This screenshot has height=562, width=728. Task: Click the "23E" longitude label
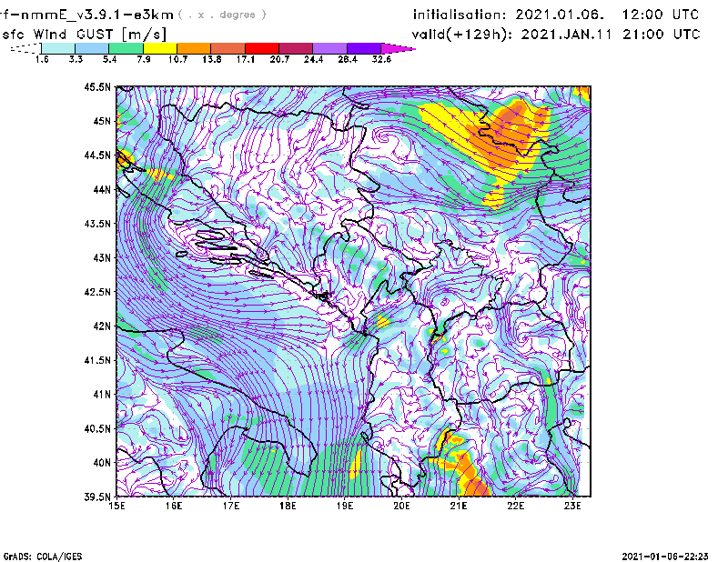click(x=572, y=506)
